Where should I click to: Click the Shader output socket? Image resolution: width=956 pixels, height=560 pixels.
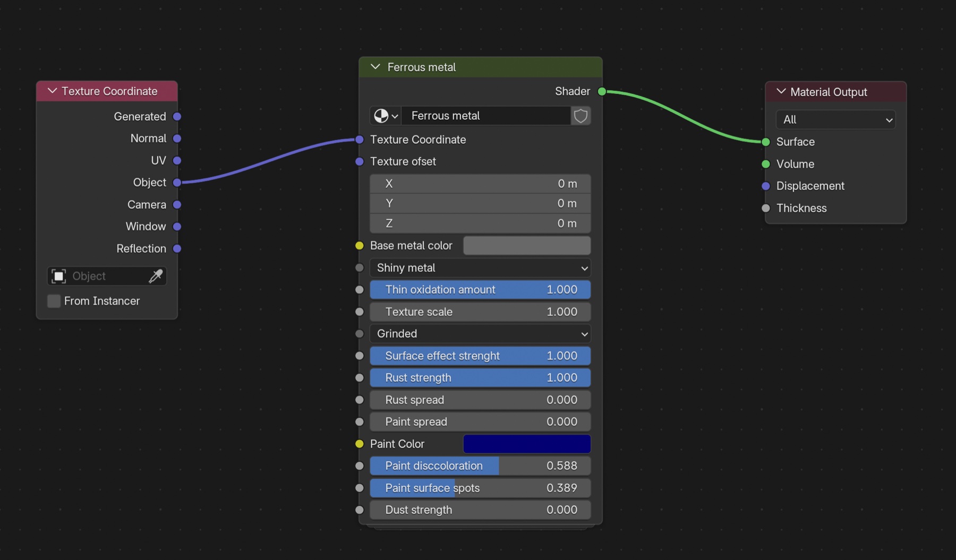[x=602, y=91]
